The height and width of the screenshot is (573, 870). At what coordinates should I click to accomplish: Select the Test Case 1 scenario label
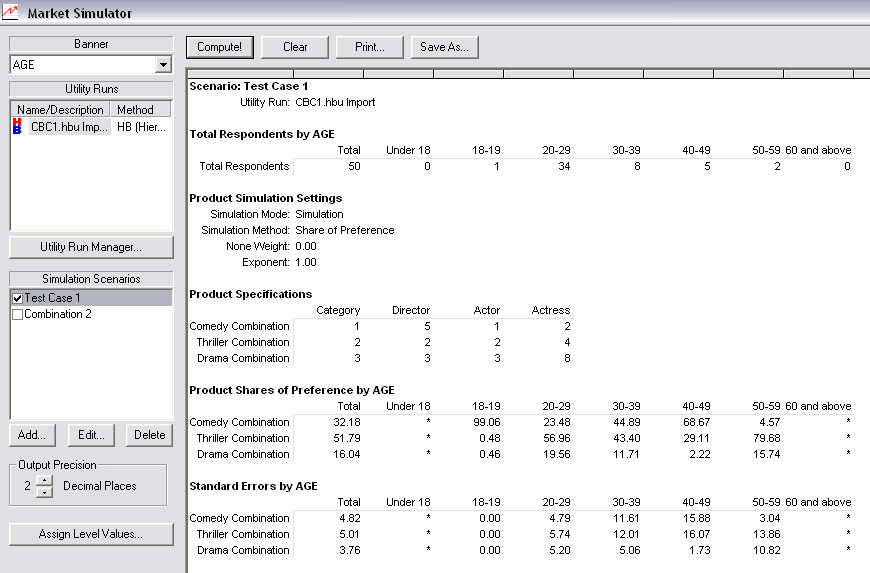pos(53,298)
